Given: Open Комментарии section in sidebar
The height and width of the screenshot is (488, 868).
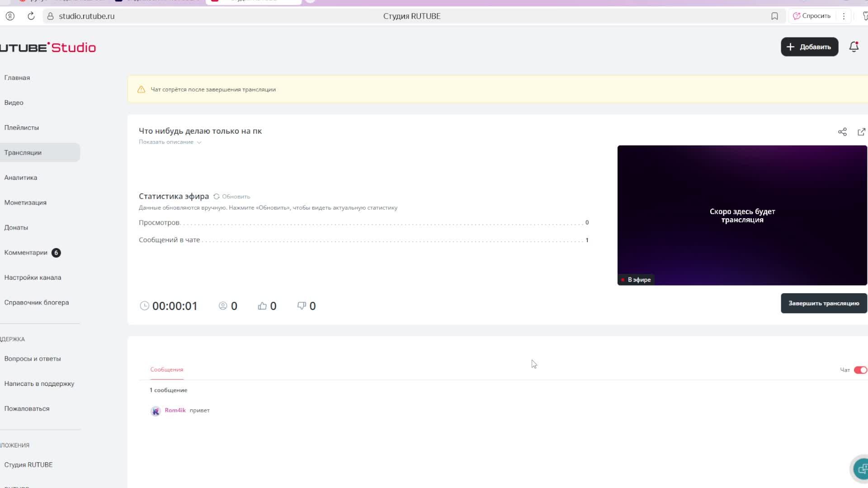Looking at the screenshot, I should [26, 253].
